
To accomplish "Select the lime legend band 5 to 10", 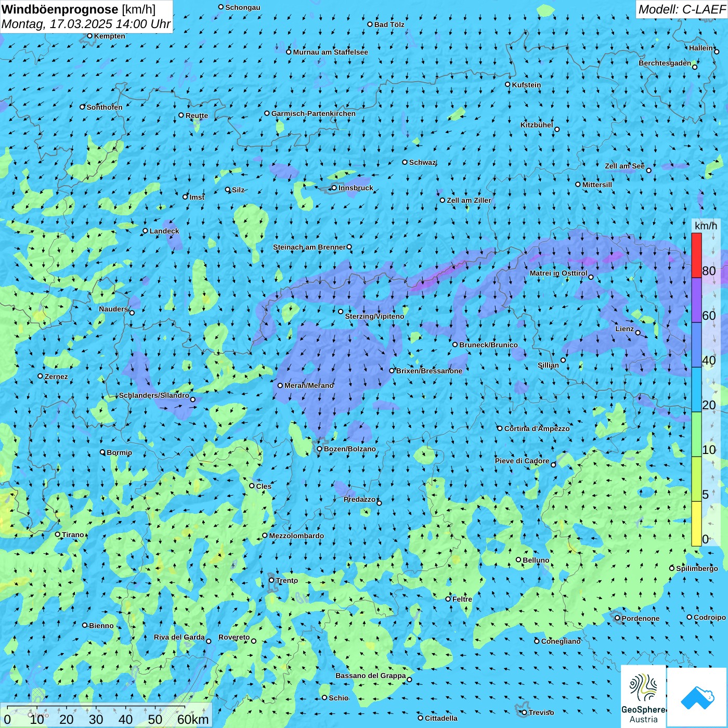I will pyautogui.click(x=696, y=479).
